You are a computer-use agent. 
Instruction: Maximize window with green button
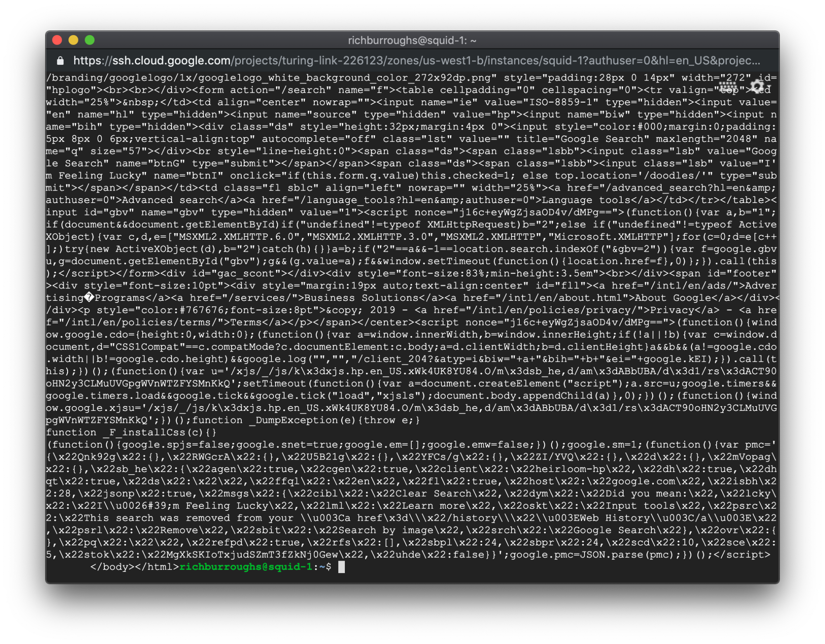click(90, 40)
